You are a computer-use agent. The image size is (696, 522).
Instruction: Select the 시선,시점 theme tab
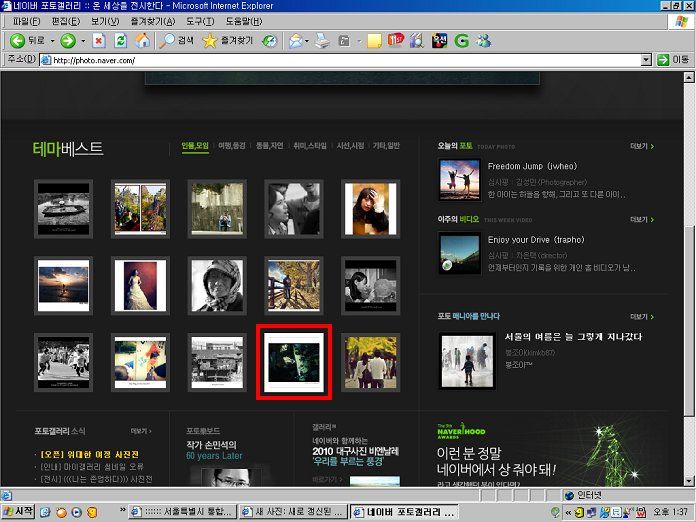[x=350, y=146]
